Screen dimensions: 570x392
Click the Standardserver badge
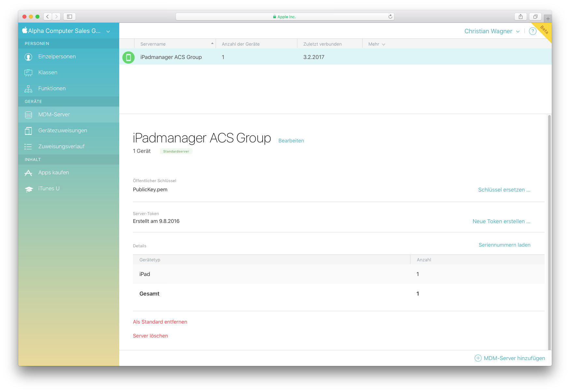(176, 152)
